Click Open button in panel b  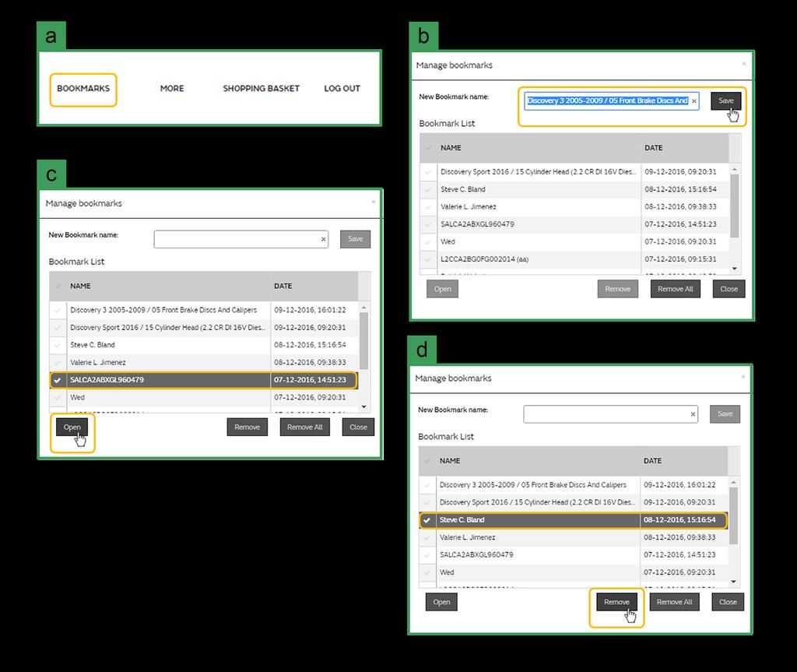(442, 289)
